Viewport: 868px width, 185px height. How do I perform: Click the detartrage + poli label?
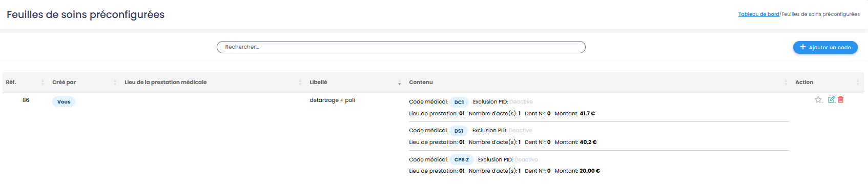(332, 100)
